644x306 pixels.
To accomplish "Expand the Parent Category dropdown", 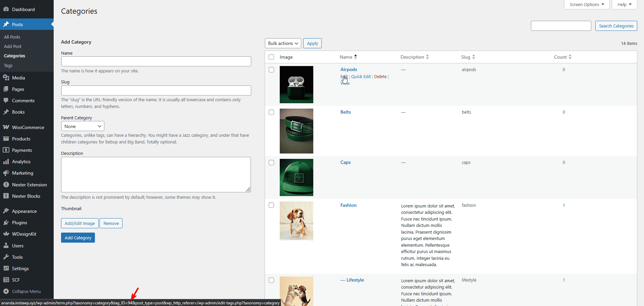I will pyautogui.click(x=83, y=126).
